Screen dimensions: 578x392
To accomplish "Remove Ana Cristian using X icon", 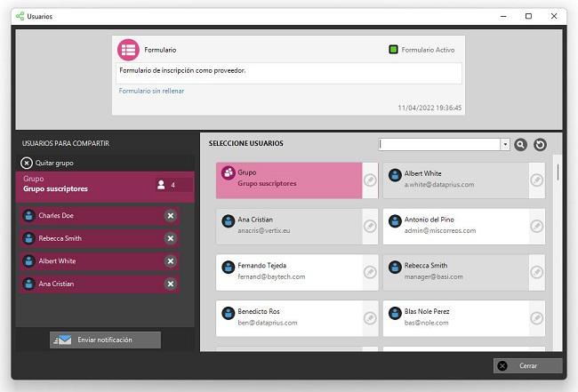I will click(170, 284).
